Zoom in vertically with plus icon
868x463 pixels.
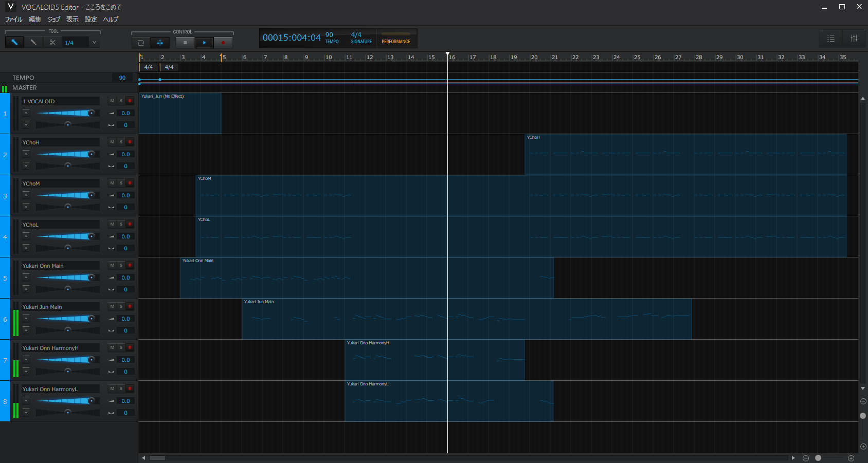click(x=863, y=447)
